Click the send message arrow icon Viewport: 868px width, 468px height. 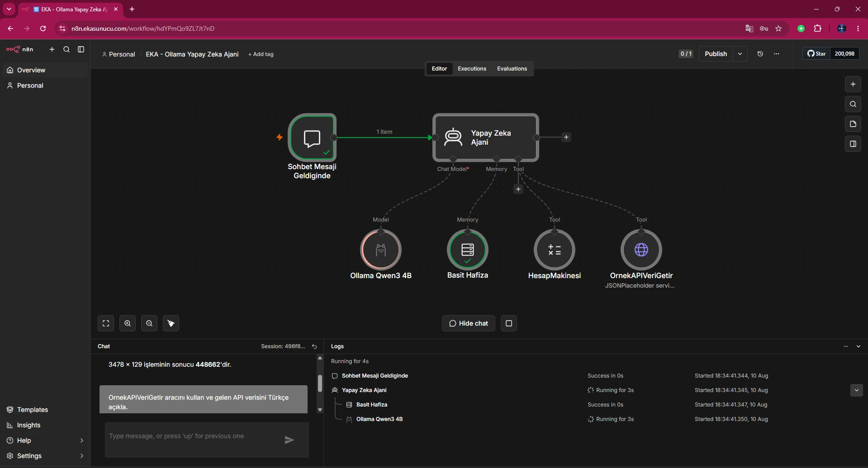[x=289, y=440]
